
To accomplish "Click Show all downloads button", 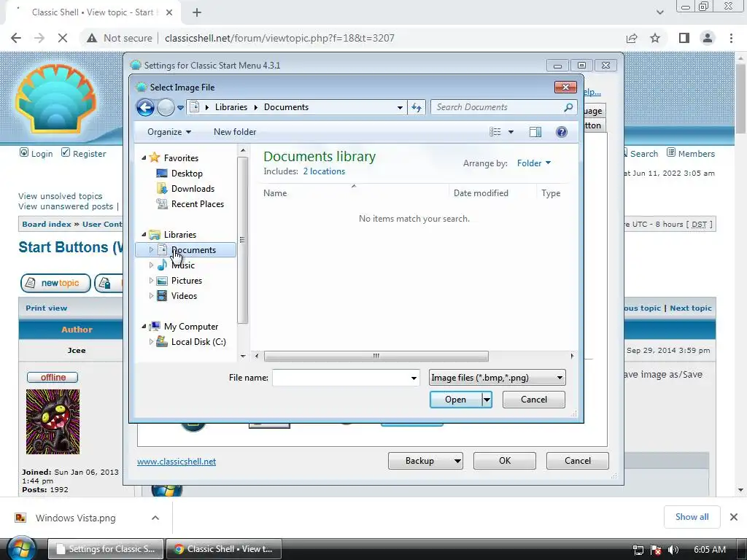I will click(x=692, y=517).
